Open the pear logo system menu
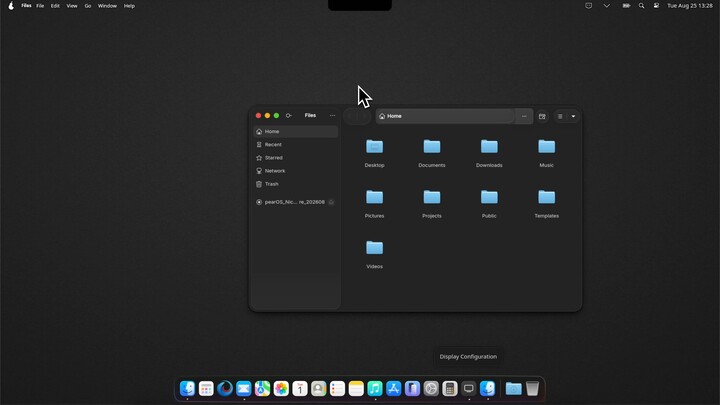Screen dimensions: 720x405 [11, 6]
